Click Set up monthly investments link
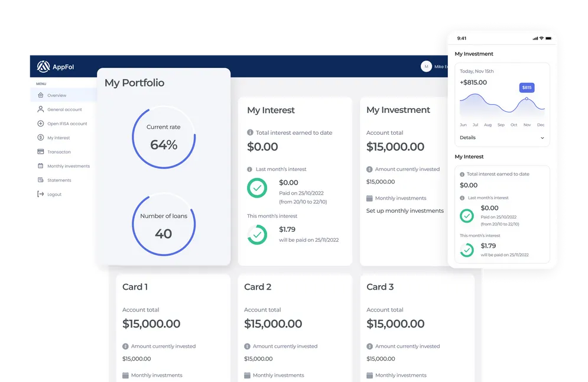This screenshot has height=382, width=588. pyautogui.click(x=405, y=211)
